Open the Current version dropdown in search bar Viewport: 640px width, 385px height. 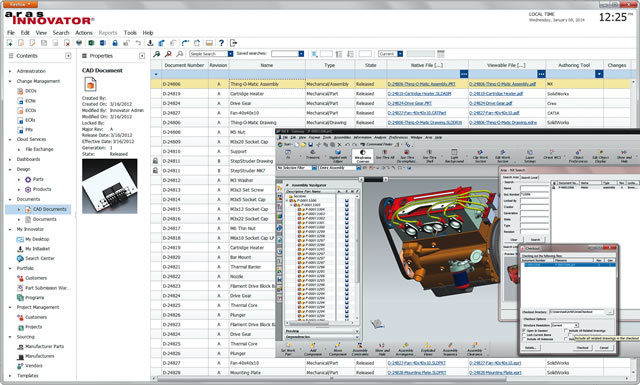[400, 54]
